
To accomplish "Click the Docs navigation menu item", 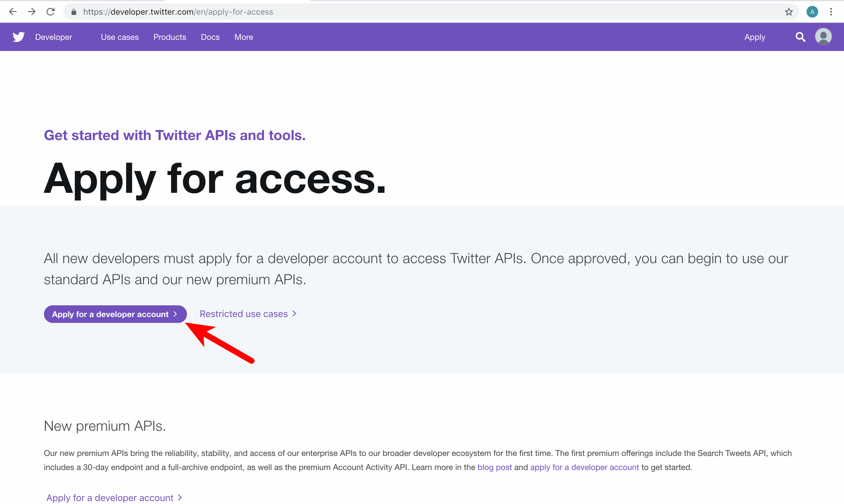I will pyautogui.click(x=210, y=37).
